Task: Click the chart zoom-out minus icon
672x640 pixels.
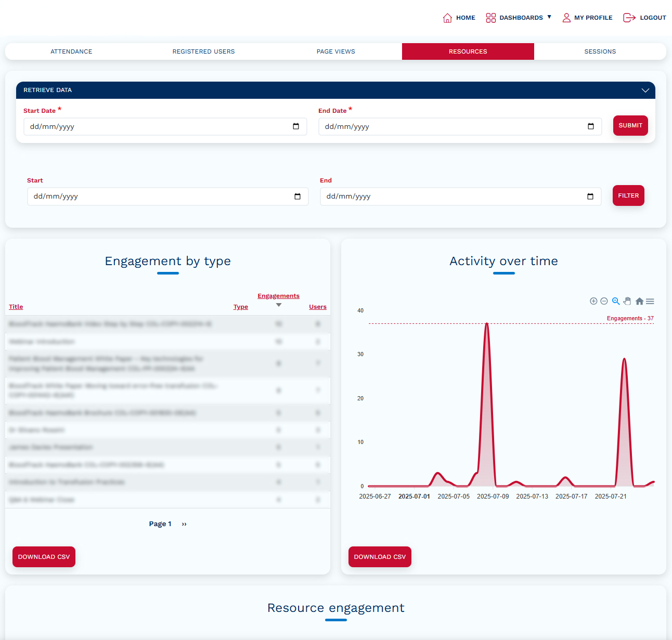Action: [x=604, y=301]
